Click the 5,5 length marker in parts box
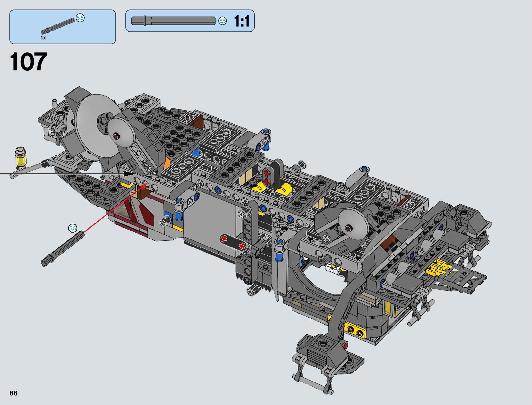532x405 pixels. (x=80, y=18)
